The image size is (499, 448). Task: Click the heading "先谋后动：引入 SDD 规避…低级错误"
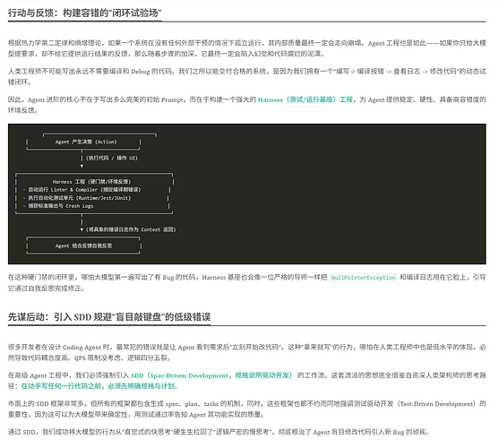(109, 317)
